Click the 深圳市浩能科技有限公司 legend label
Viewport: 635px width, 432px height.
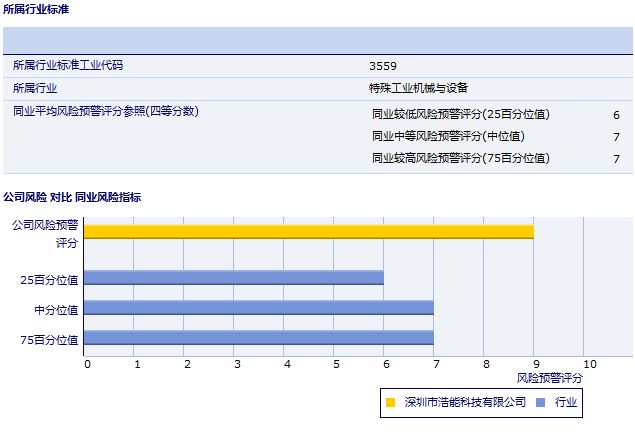tap(465, 402)
